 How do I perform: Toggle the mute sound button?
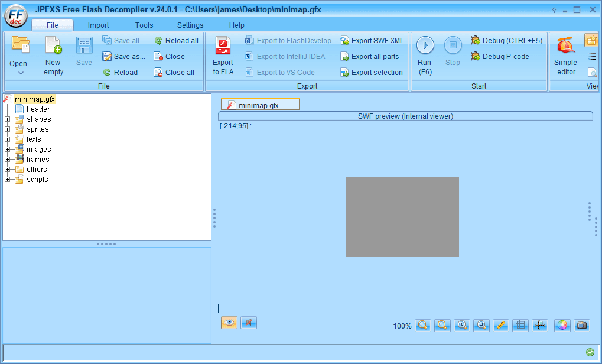(249, 323)
